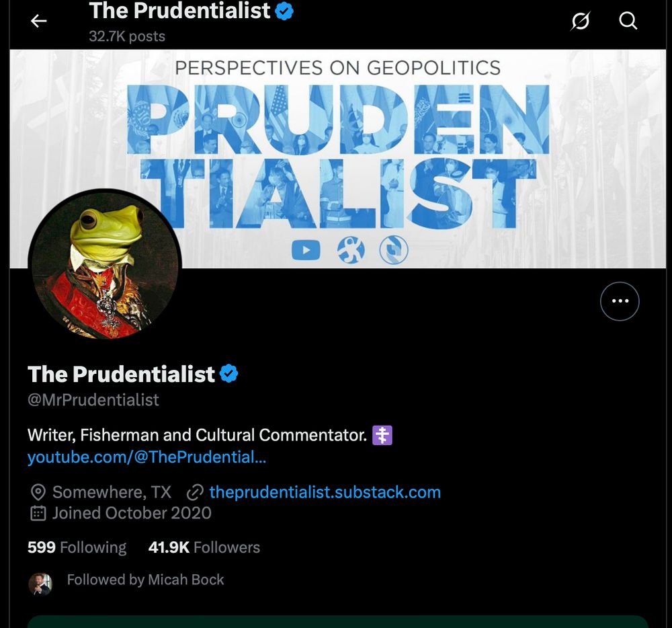Visit the youtube.com/@ThePrudential link
The image size is (672, 628).
click(146, 457)
